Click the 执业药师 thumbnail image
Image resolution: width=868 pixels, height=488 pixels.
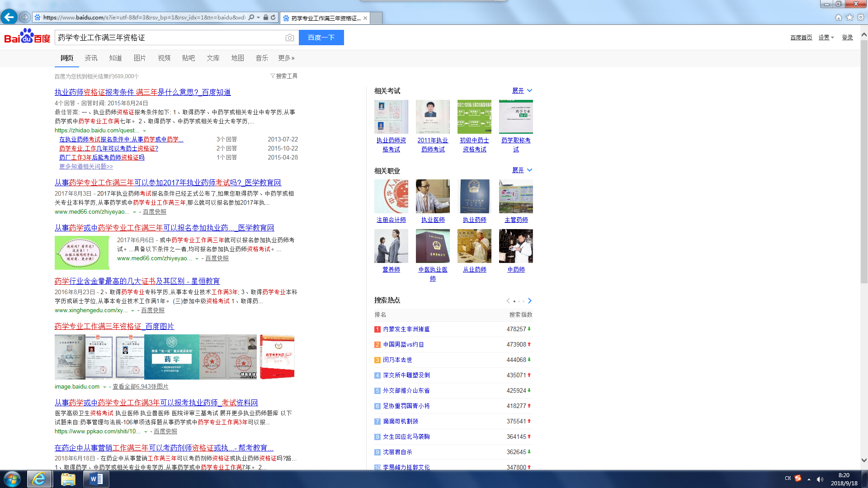coord(474,196)
